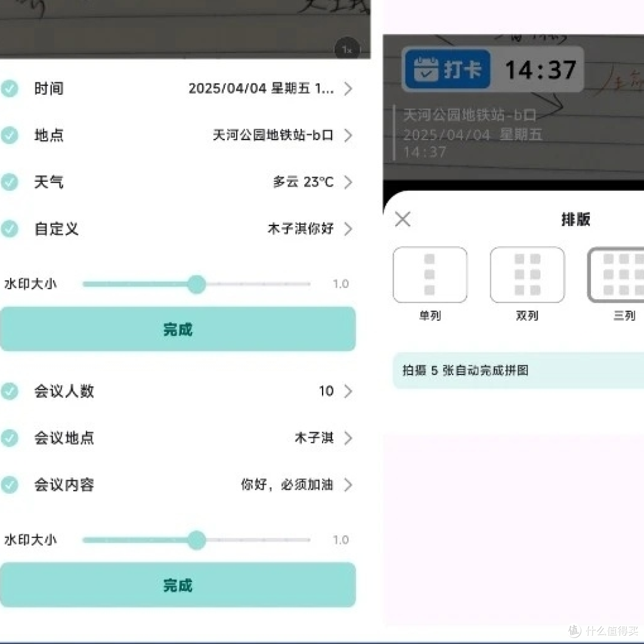
Task: Click the 14:37 clock watermark
Action: tap(540, 69)
